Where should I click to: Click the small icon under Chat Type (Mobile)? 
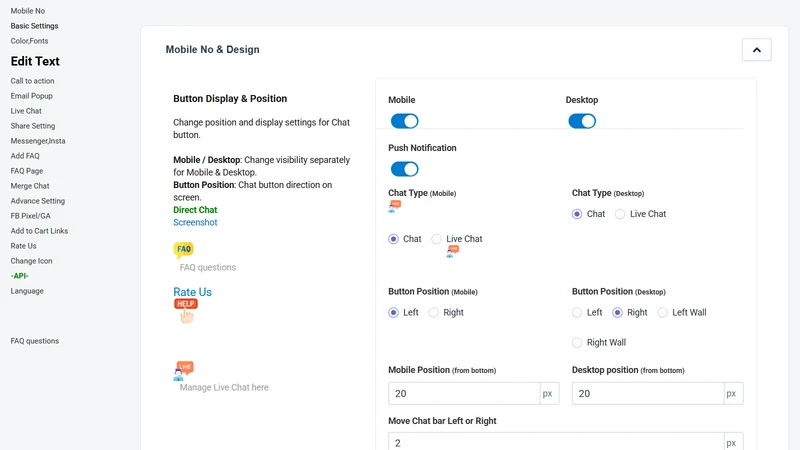click(395, 206)
